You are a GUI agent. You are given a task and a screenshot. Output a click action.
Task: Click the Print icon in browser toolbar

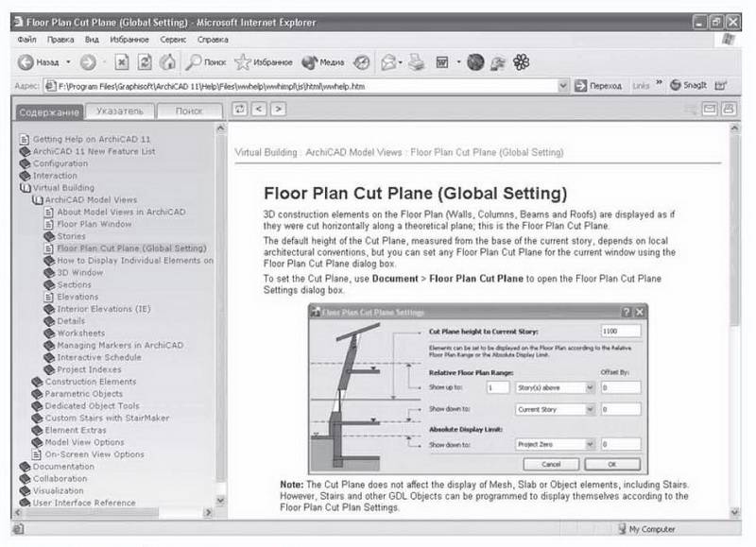click(x=416, y=62)
